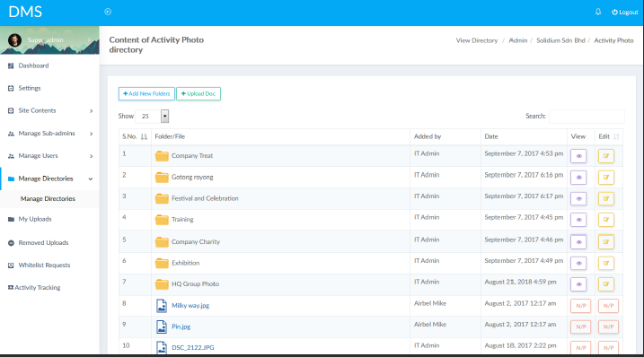The width and height of the screenshot is (644, 357).
Task: Edit Gotong royong folder
Action: pyautogui.click(x=605, y=178)
